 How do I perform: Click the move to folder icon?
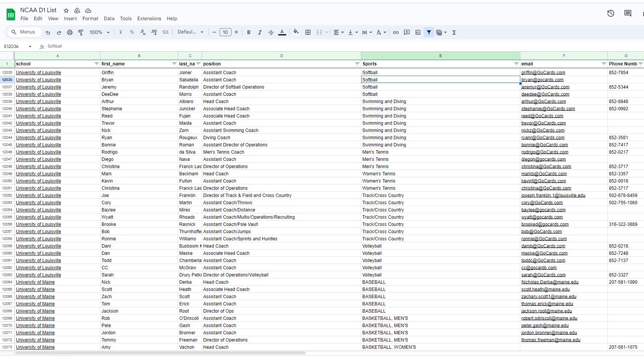77,11
